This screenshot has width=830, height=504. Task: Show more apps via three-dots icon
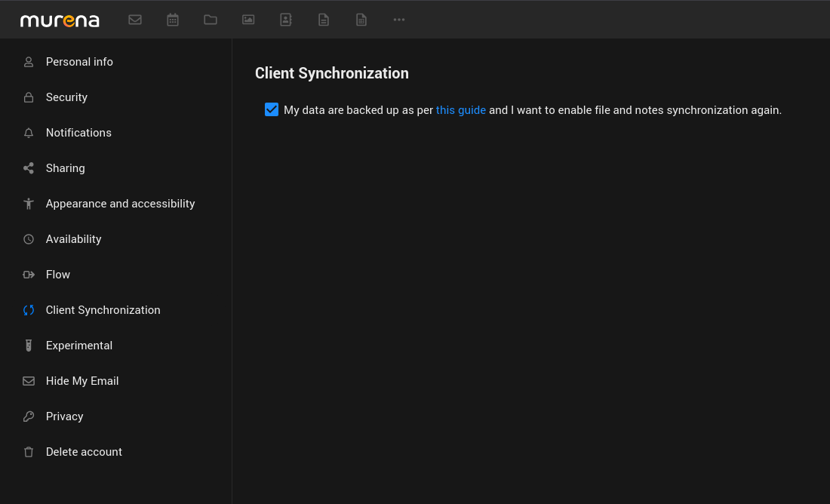coord(399,20)
